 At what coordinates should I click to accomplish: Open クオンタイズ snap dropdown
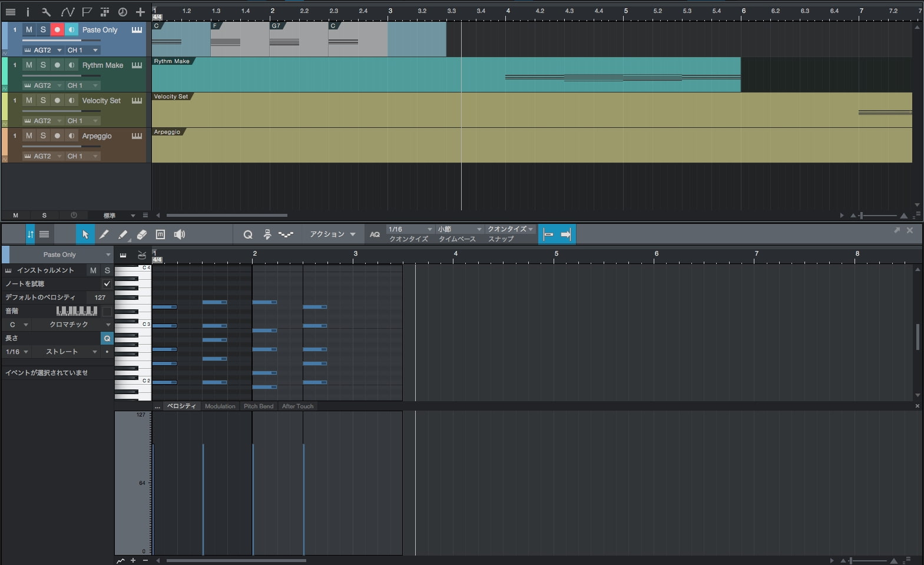[x=510, y=229]
